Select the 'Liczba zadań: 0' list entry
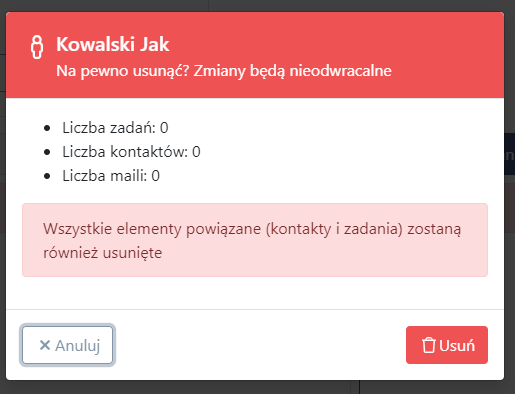 pyautogui.click(x=115, y=128)
